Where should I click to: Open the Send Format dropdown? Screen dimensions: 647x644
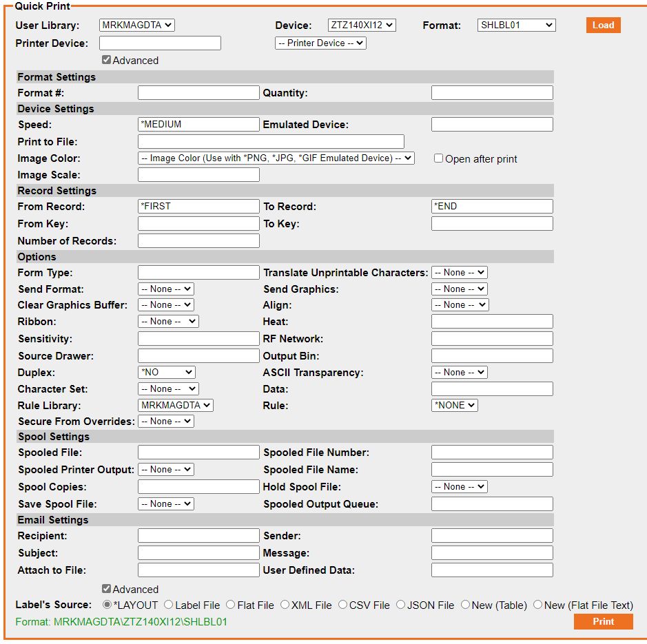(x=166, y=289)
